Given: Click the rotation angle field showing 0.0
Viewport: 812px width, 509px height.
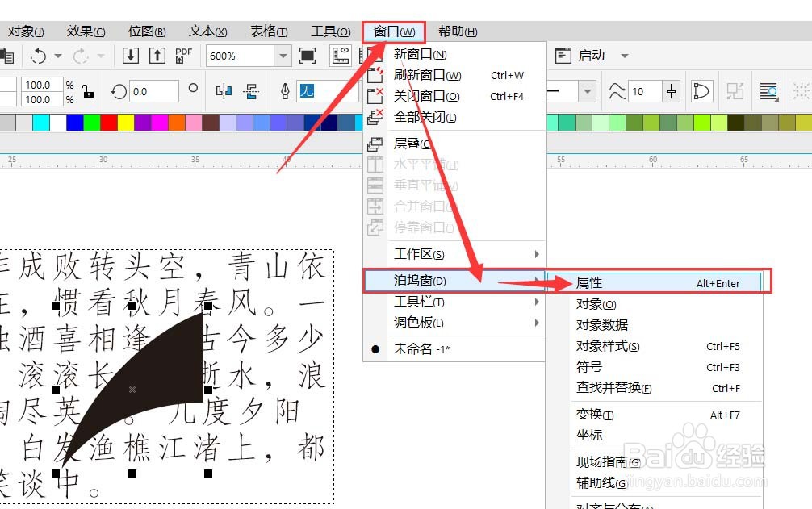Looking at the screenshot, I should point(154,92).
